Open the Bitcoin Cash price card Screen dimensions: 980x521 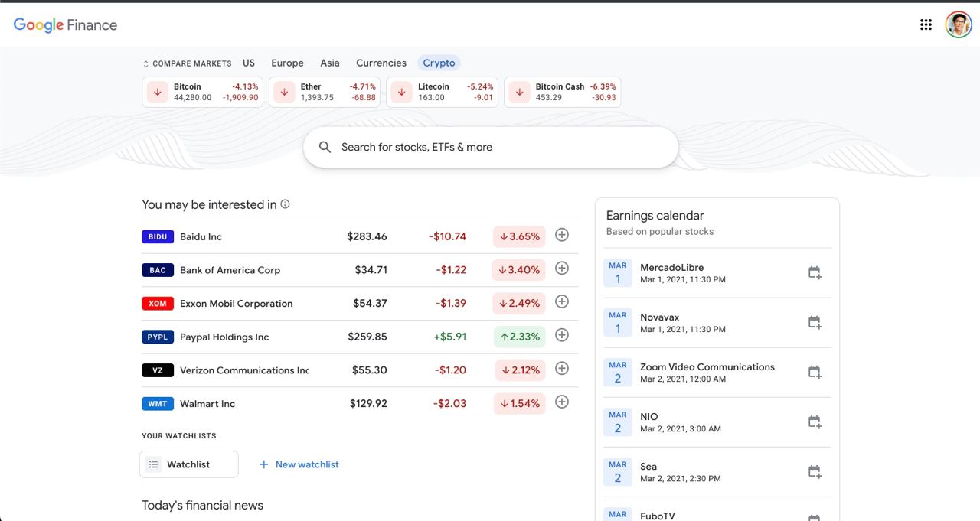click(x=562, y=92)
